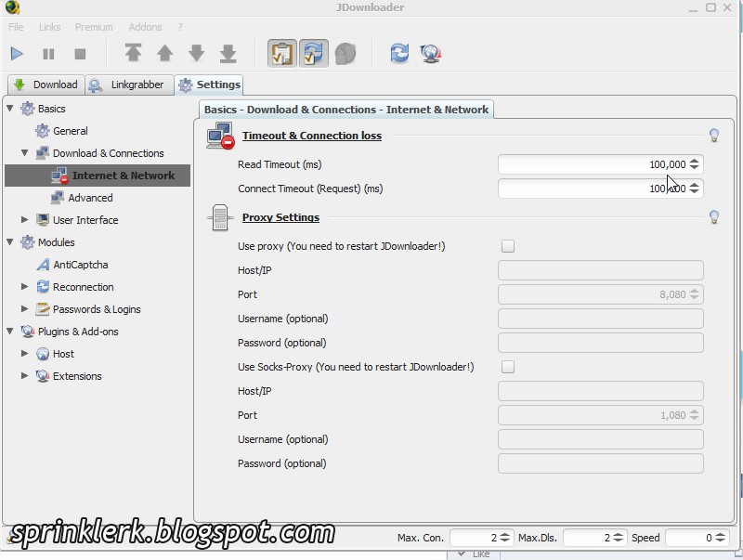
Task: Start downloads with the play icon
Action: click(x=17, y=54)
